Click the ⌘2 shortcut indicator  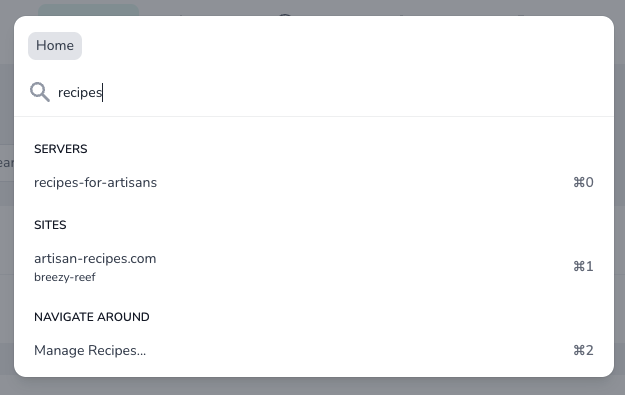pyautogui.click(x=583, y=350)
